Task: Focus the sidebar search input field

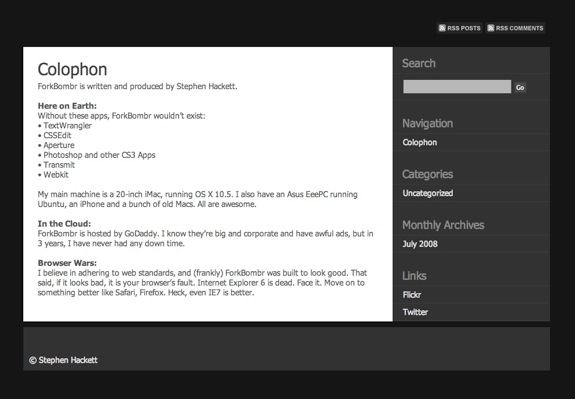Action: 457,87
